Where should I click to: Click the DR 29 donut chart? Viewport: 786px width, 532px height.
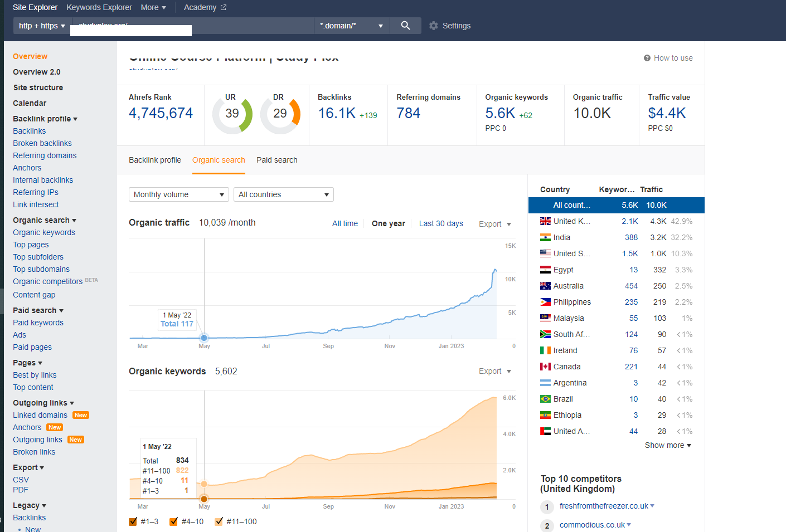click(280, 114)
